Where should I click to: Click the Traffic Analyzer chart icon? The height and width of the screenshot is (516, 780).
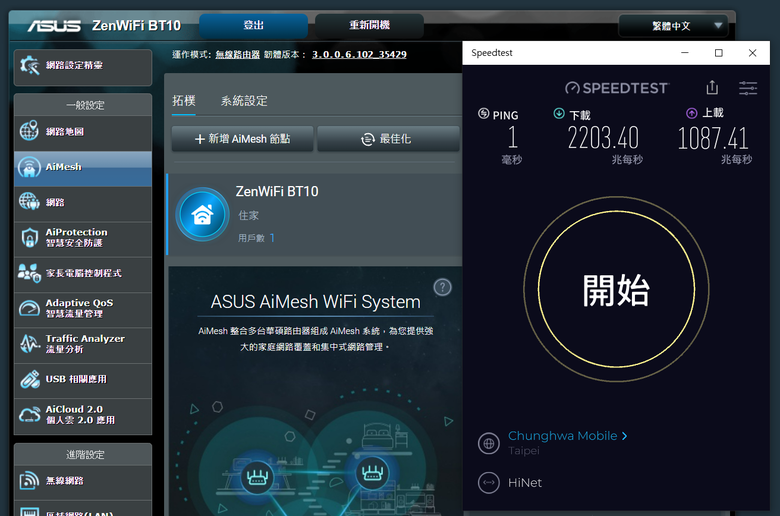[x=29, y=344]
